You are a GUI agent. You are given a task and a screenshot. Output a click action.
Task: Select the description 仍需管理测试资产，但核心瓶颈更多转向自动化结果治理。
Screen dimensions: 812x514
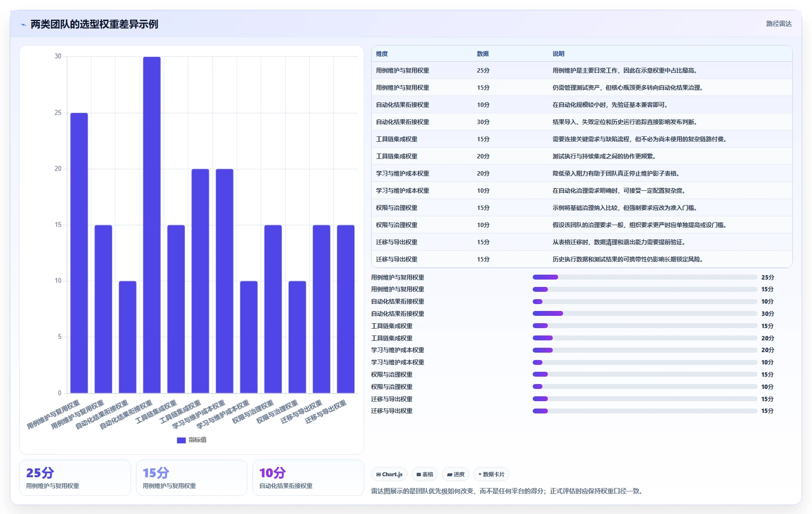click(629, 88)
